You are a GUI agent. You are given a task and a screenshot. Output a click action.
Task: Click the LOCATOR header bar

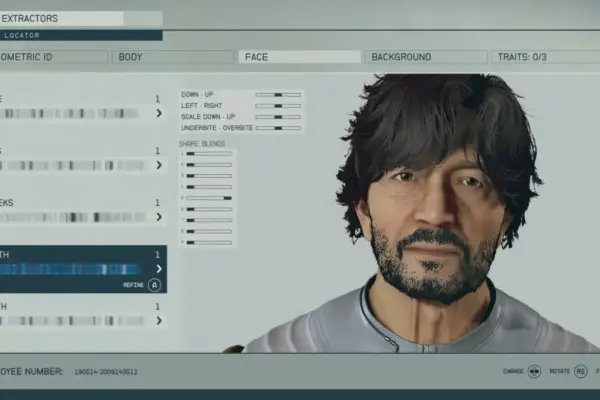81,36
